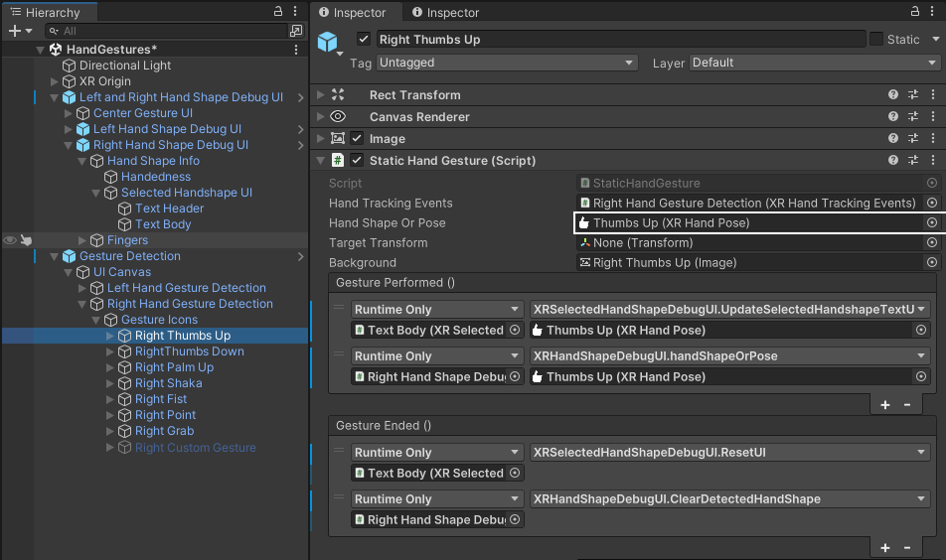This screenshot has width=946, height=560.
Task: Disable the Right Thumbs Up active checkbox
Action: [364, 40]
